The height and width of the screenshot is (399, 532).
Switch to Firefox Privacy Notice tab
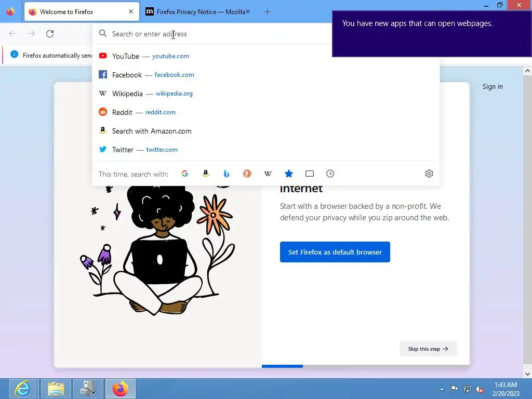coord(198,11)
